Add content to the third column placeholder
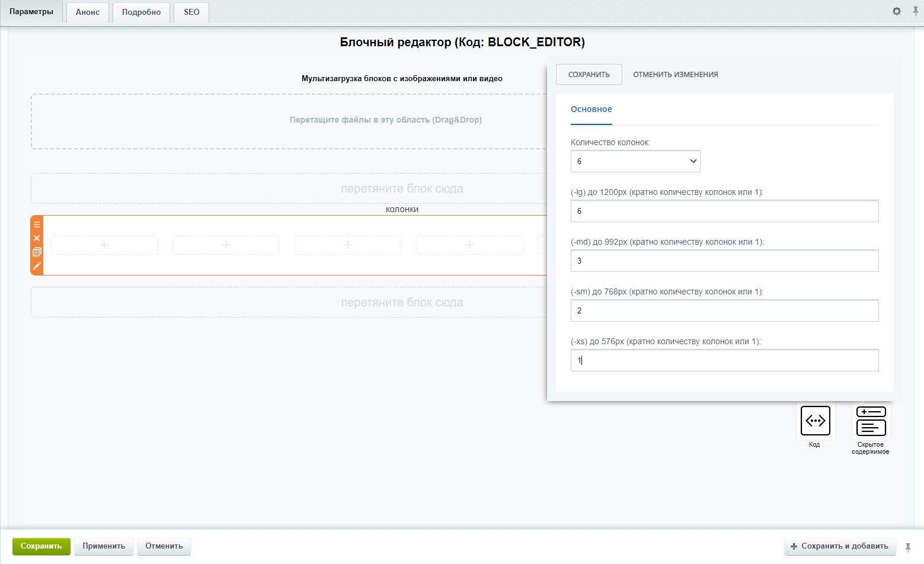This screenshot has height=564, width=924. [x=348, y=245]
